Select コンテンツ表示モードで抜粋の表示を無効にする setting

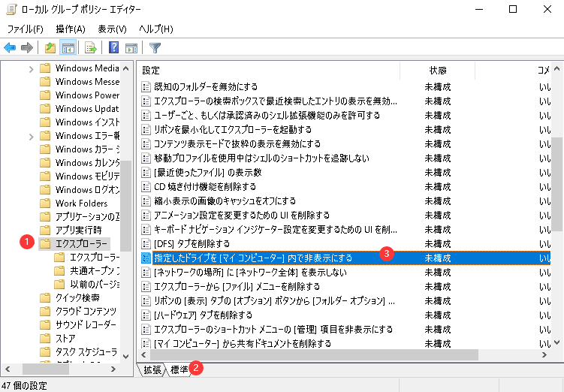237,144
